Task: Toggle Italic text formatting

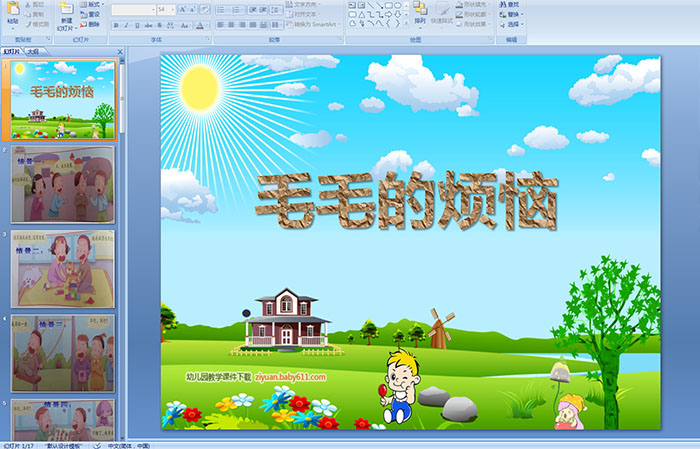Action: [127, 25]
